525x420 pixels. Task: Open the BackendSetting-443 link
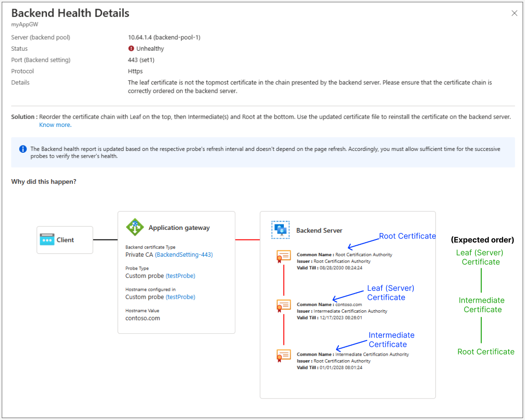coord(184,255)
